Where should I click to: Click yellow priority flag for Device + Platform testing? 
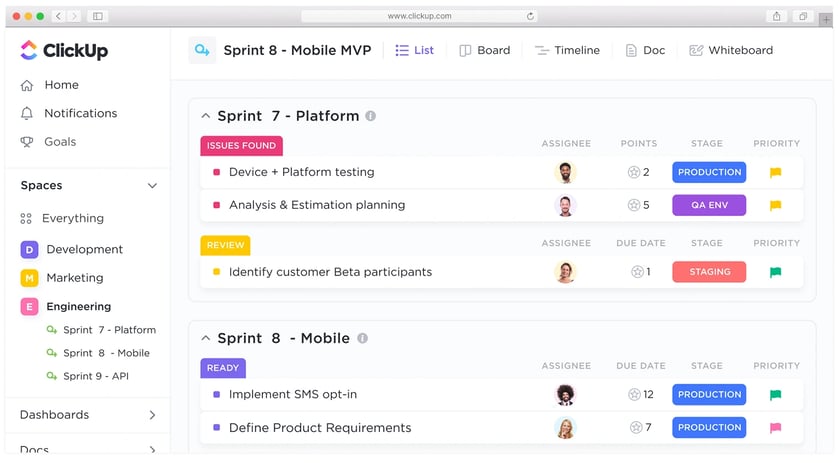pyautogui.click(x=775, y=173)
